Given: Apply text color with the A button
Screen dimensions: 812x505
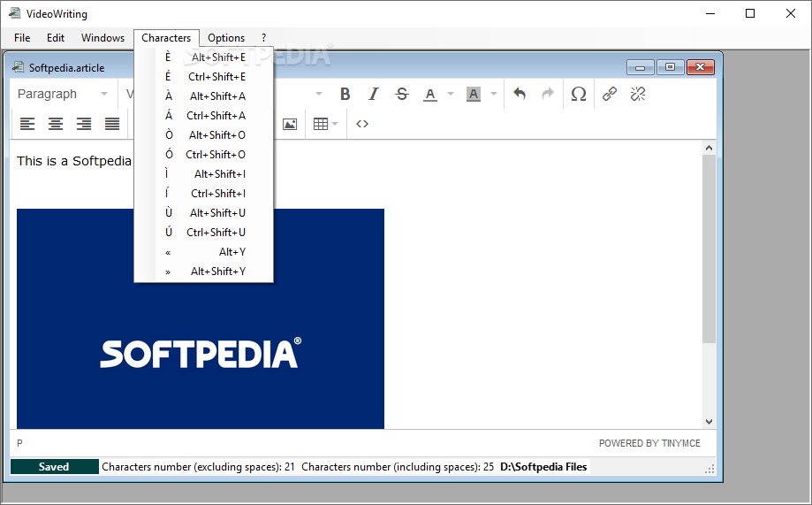Looking at the screenshot, I should 429,94.
